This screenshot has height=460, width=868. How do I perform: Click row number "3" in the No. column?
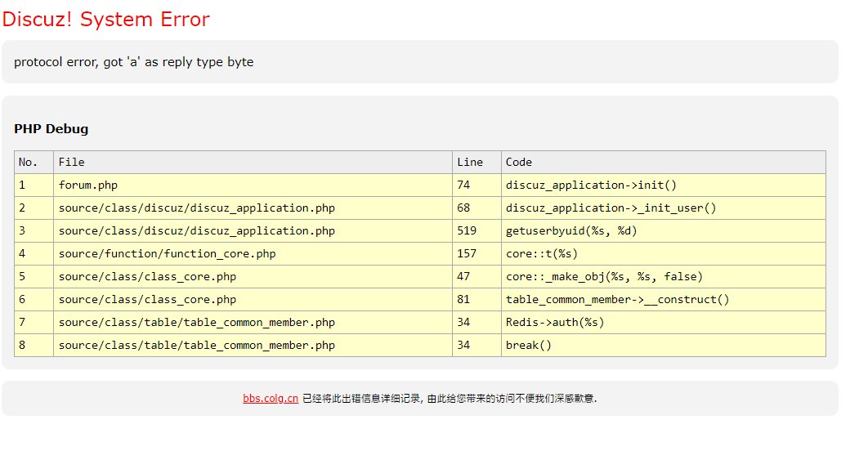tap(34, 231)
